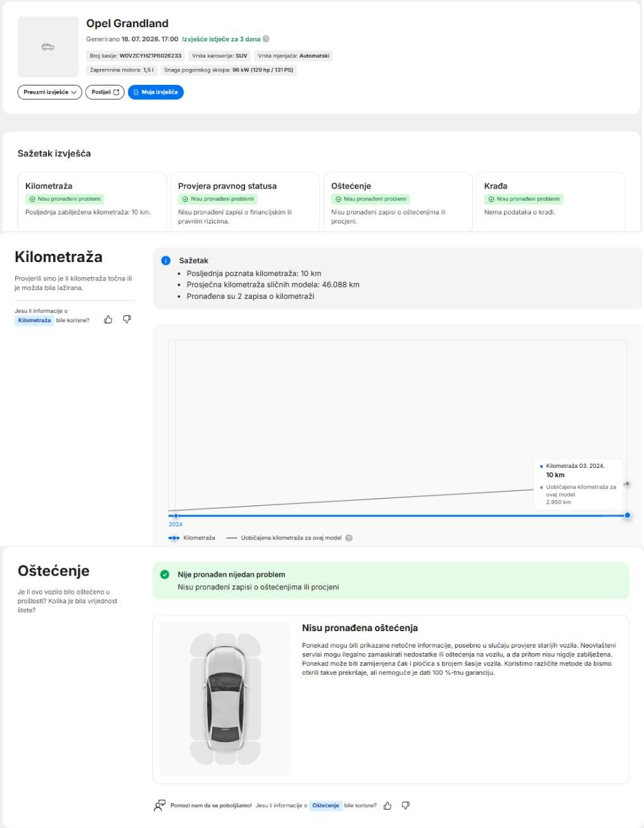The image size is (644, 828).
Task: Click the Nisu pronađena oštećenja heading
Action: (x=360, y=628)
